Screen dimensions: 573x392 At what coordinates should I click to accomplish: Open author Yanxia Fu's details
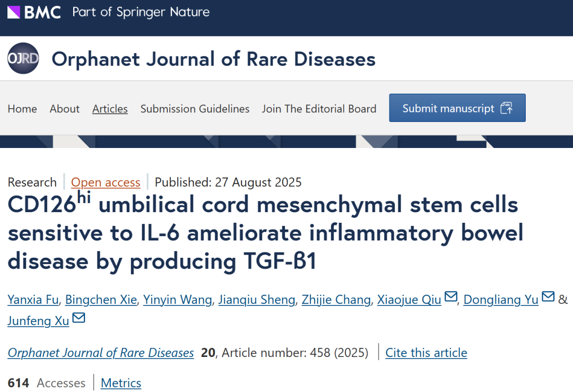click(33, 300)
